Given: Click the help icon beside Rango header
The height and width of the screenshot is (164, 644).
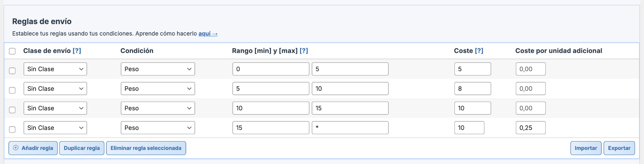Looking at the screenshot, I should (x=304, y=51).
